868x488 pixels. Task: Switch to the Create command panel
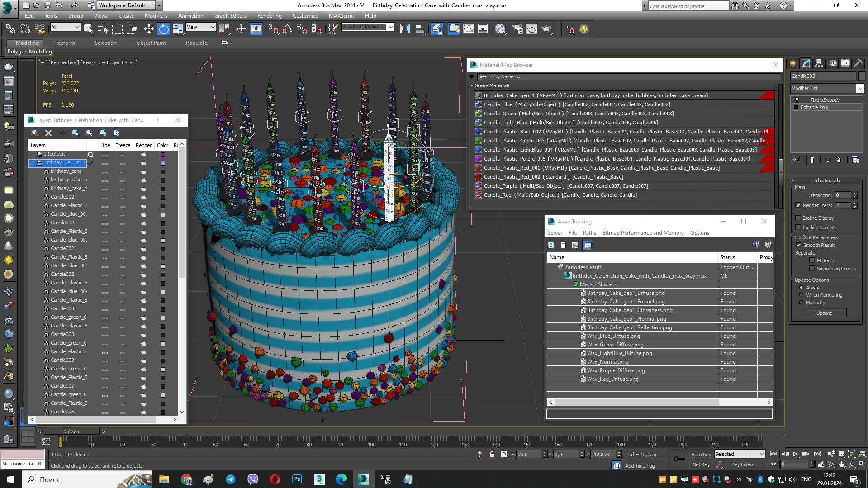[x=793, y=63]
